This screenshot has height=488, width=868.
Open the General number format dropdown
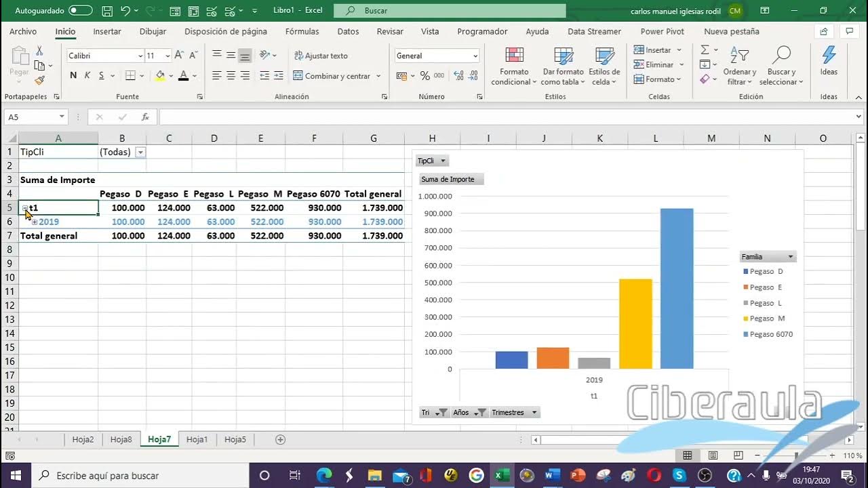click(475, 56)
